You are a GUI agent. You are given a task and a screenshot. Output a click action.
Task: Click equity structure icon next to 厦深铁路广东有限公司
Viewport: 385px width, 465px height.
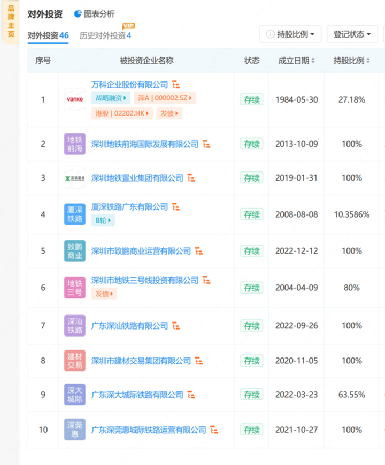tap(176, 207)
